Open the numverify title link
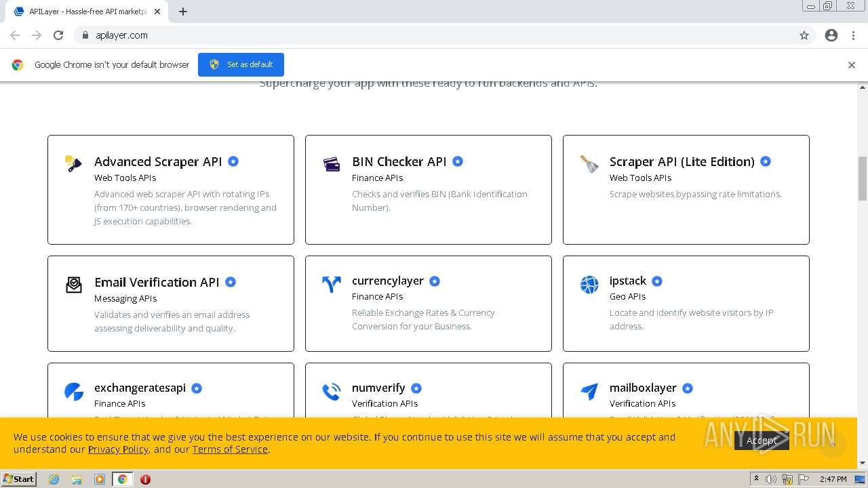This screenshot has height=488, width=868. (378, 388)
